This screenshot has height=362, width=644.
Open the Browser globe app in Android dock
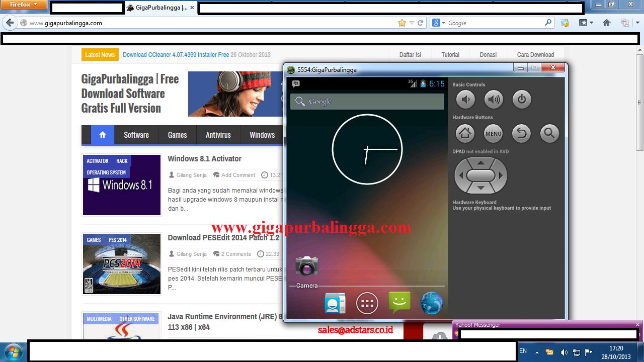tap(432, 303)
